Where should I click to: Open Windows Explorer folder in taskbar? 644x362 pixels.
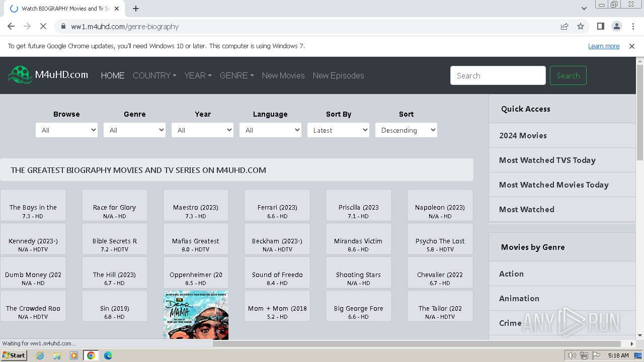click(x=57, y=355)
